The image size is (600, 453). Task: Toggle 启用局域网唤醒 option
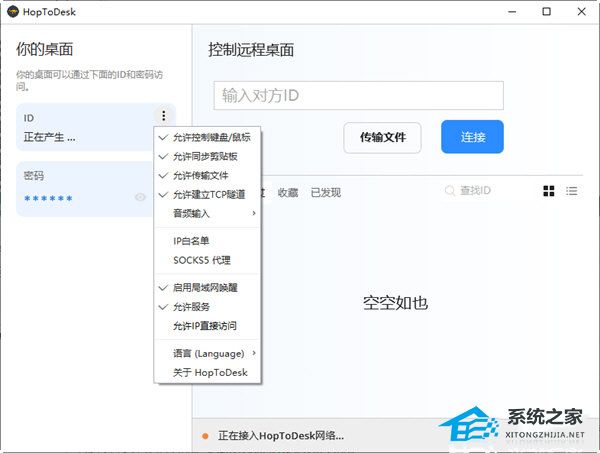[207, 288]
